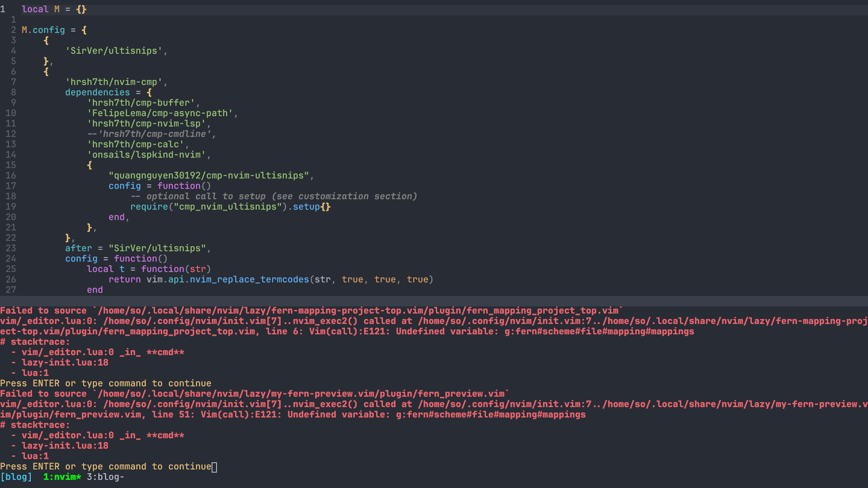Click 'nvim_replace_termcodes' function name
Viewport: 868px width, 488px height.
(250, 279)
